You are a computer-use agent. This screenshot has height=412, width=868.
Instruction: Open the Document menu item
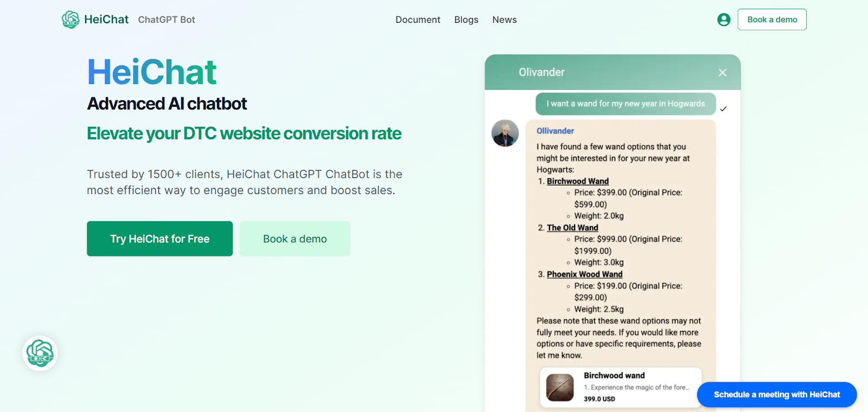418,20
